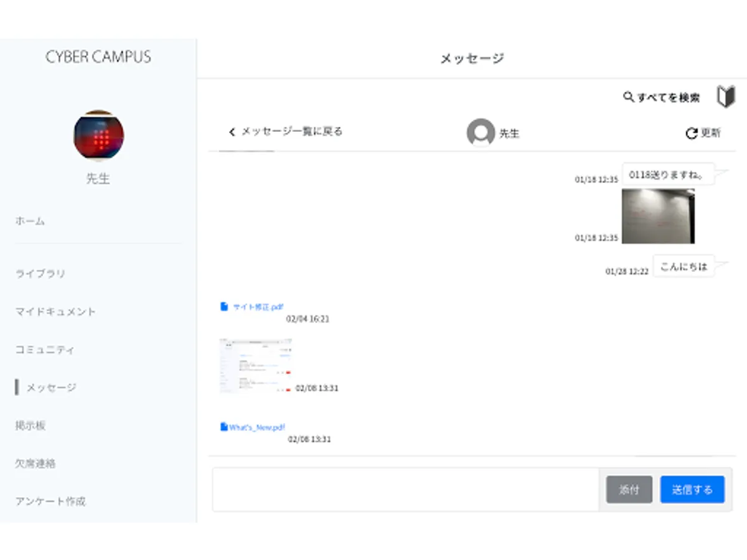Open the screenshot thumbnail dated 02/08 13:31
This screenshot has height=560, width=747.
[256, 366]
